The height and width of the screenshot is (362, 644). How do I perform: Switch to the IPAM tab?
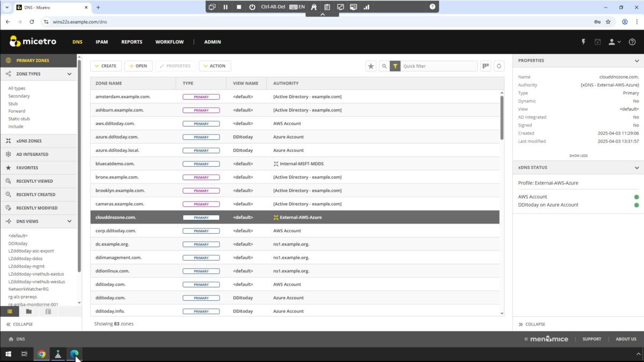101,41
